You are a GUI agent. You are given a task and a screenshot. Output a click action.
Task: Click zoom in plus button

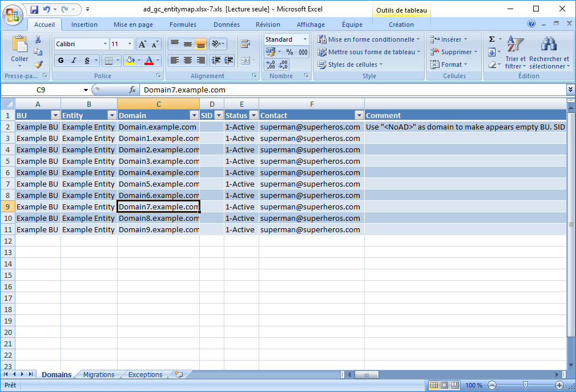coord(559,385)
